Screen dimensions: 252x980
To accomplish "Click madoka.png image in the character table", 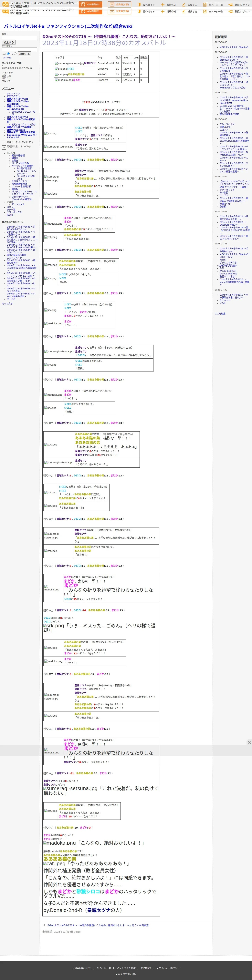I will (64, 80).
